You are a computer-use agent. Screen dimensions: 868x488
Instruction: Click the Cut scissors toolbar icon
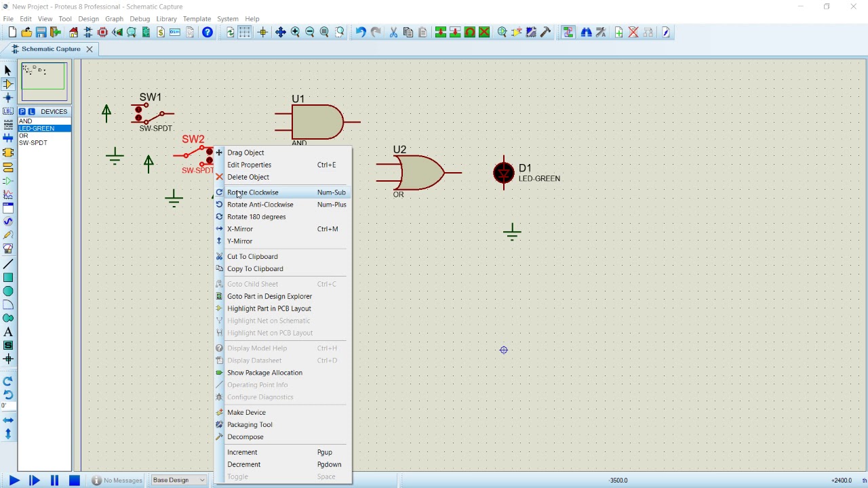pyautogui.click(x=393, y=33)
